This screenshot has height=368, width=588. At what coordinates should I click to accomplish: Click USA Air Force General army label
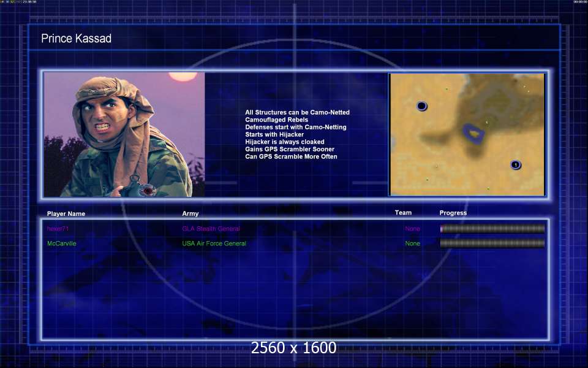[214, 243]
